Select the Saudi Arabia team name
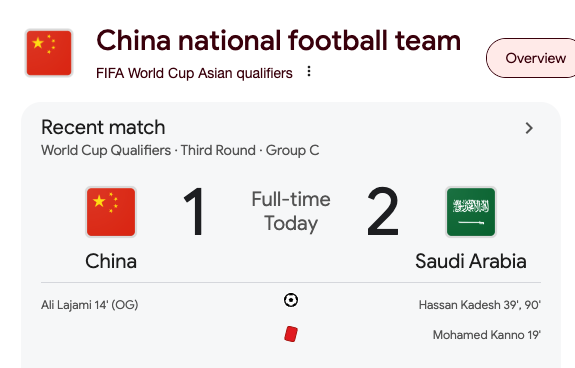Viewport: 575px width, 368px height. (x=471, y=261)
